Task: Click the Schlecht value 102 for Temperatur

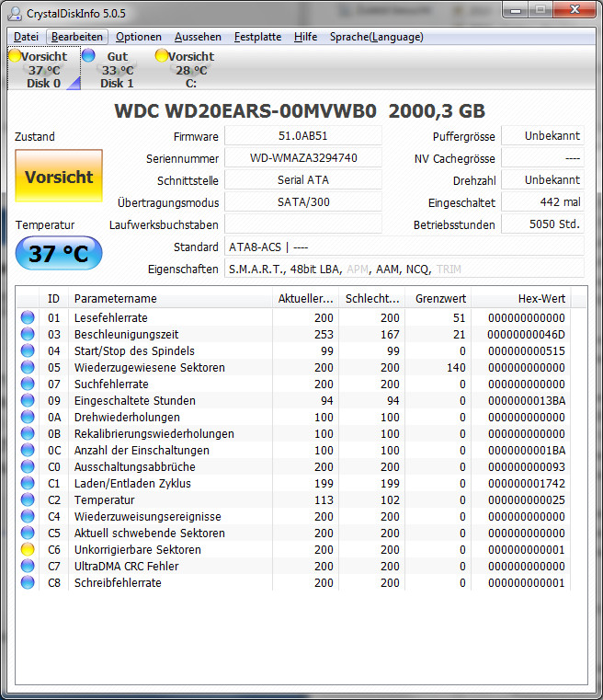Action: click(390, 500)
